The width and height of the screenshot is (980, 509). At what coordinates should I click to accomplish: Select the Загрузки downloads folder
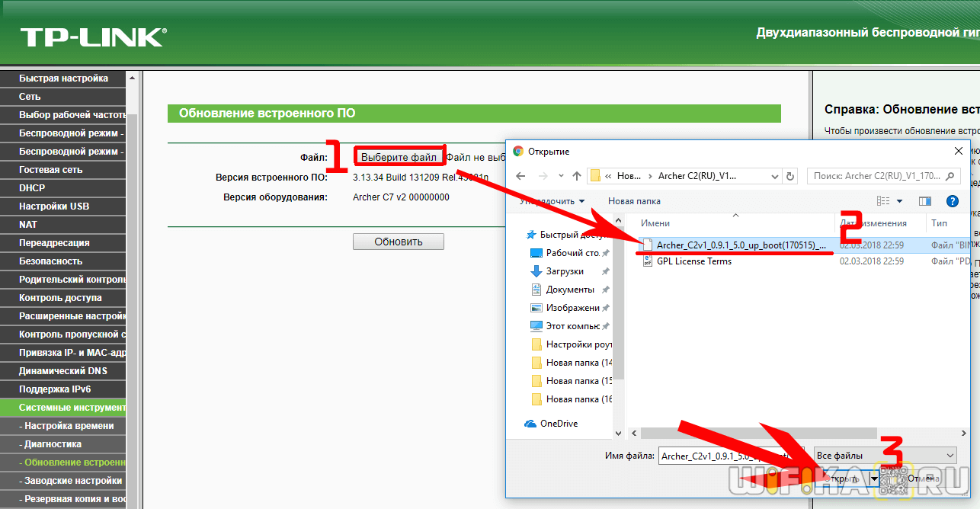565,271
